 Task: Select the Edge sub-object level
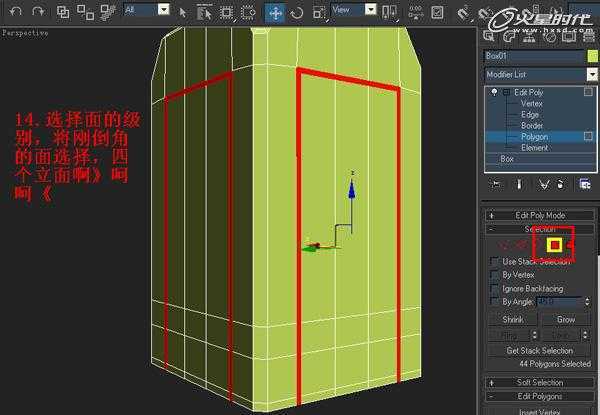pyautogui.click(x=530, y=114)
